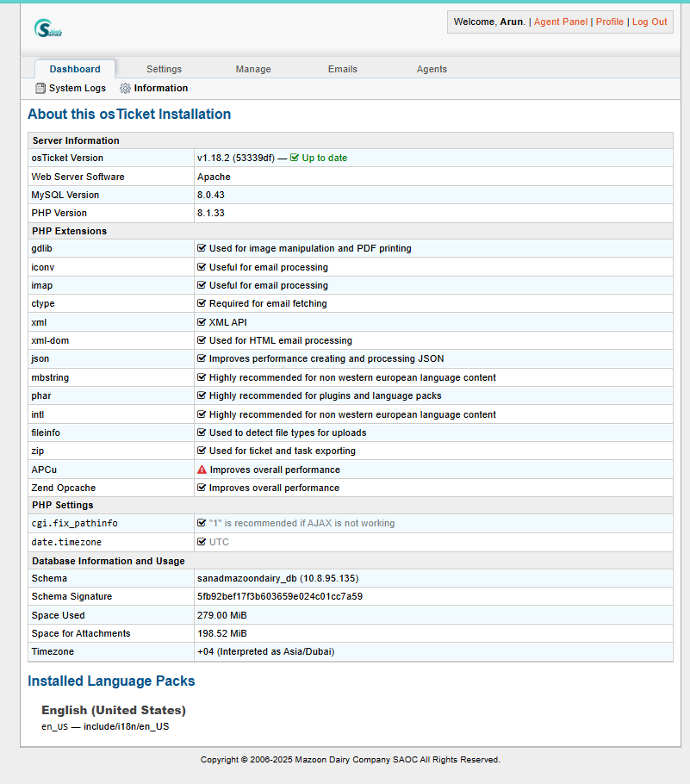The image size is (690, 784).
Task: Open the Settings tab
Action: click(x=164, y=70)
